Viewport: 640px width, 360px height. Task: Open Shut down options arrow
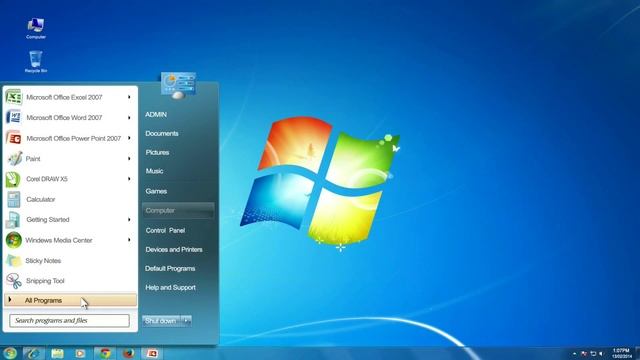(x=186, y=321)
